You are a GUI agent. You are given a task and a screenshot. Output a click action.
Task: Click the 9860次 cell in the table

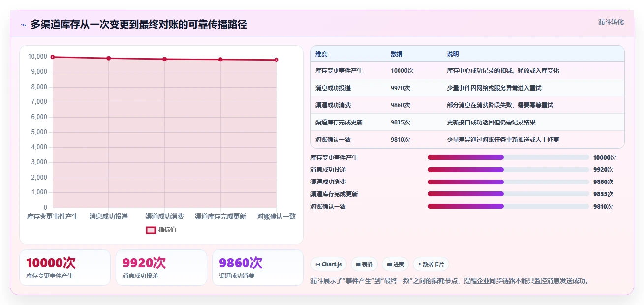[x=400, y=105]
